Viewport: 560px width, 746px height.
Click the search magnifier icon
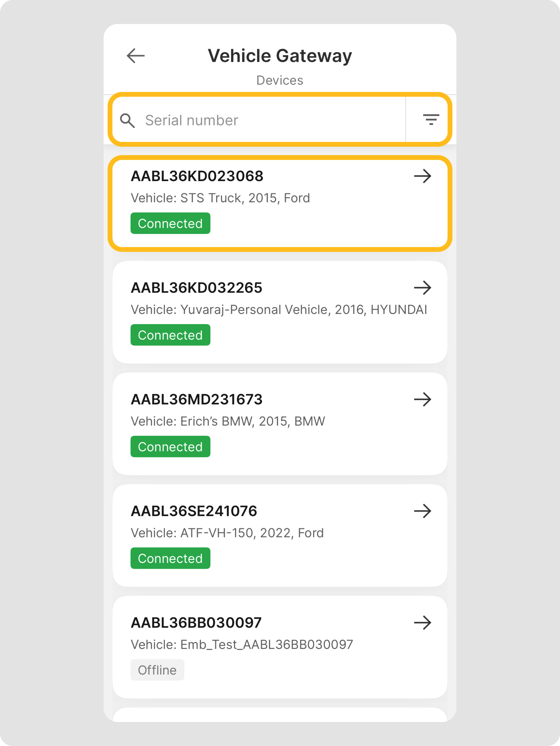pyautogui.click(x=127, y=120)
